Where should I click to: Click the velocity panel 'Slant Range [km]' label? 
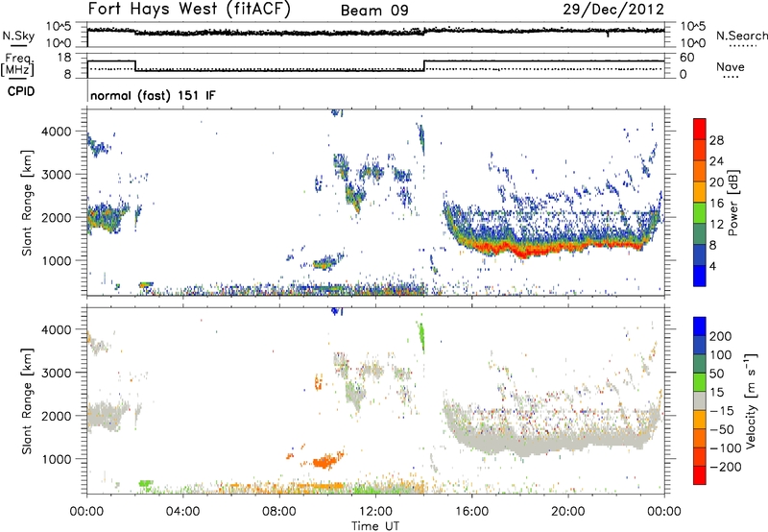coord(27,401)
